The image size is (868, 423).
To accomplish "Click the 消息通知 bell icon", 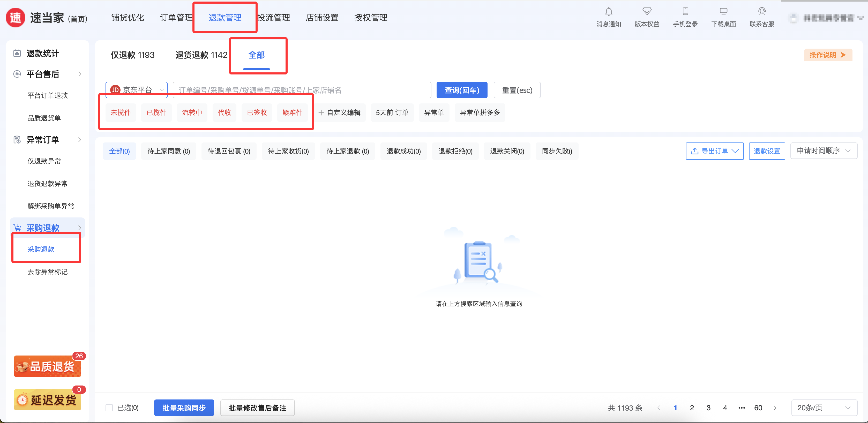I will pos(608,12).
